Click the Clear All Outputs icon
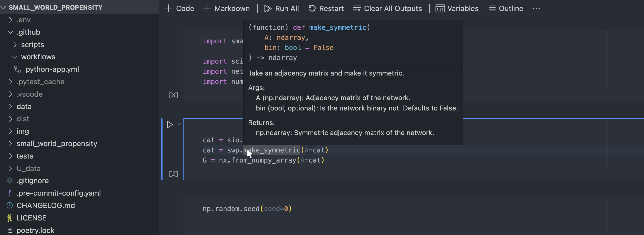The image size is (644, 235). [x=357, y=8]
